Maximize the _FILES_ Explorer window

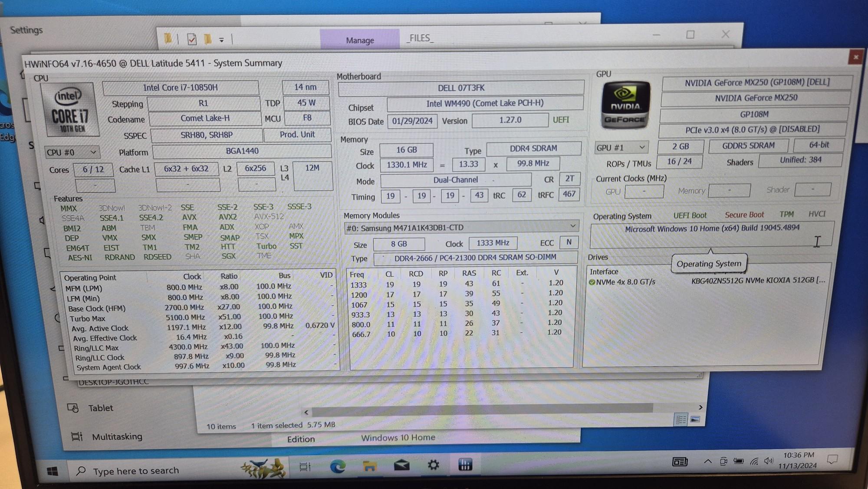[690, 34]
